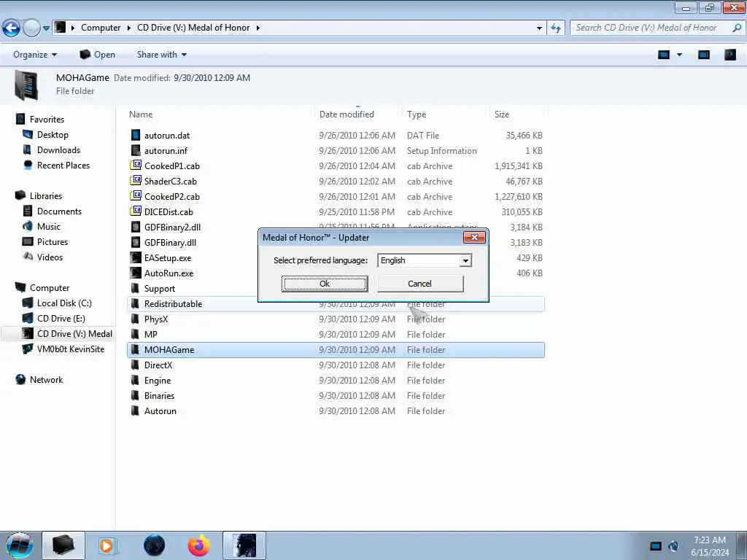Click the change view icon
This screenshot has height=560, width=747.
pyautogui.click(x=664, y=55)
